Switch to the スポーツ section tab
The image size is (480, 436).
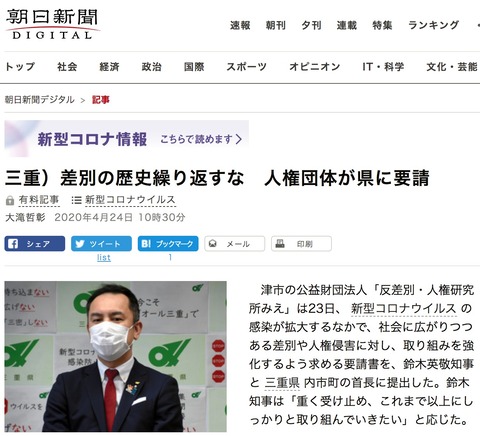click(x=246, y=67)
